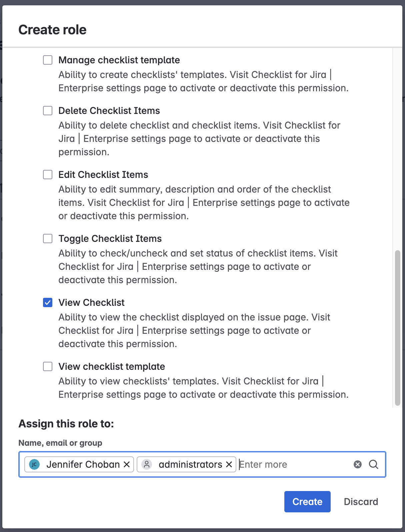This screenshot has width=405, height=532.
Task: Discard the new role
Action: [361, 501]
